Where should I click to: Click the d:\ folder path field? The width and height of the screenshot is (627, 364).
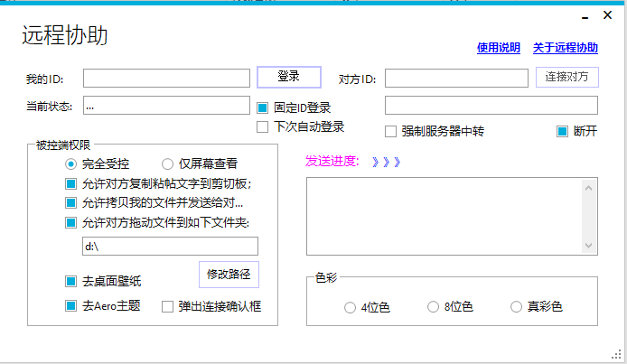[170, 247]
